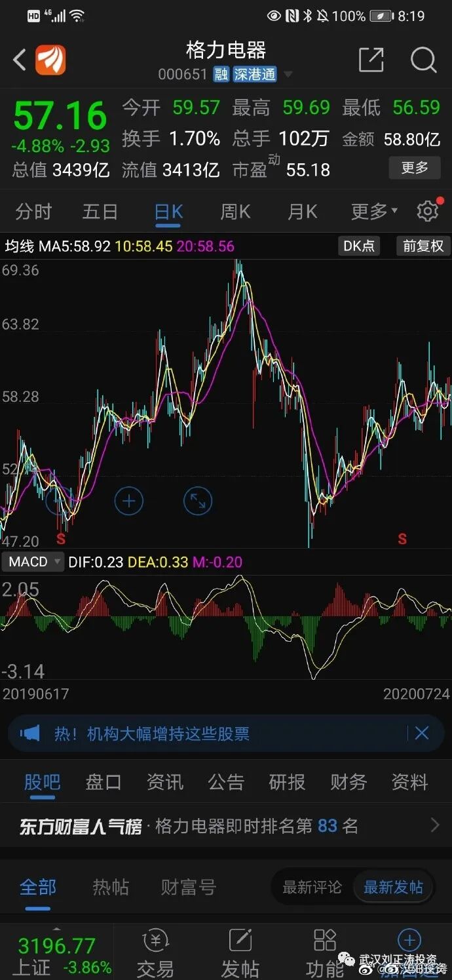Tap the 深港通 tag

tap(254, 75)
